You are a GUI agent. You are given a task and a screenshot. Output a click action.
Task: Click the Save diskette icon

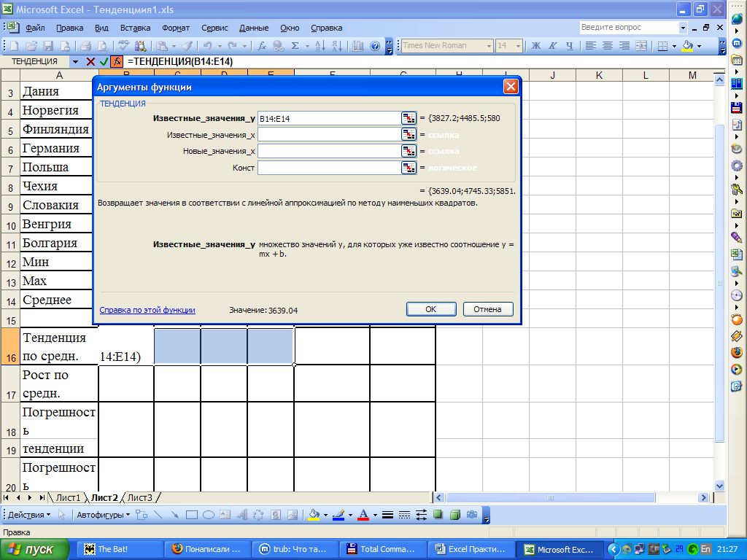[x=48, y=46]
